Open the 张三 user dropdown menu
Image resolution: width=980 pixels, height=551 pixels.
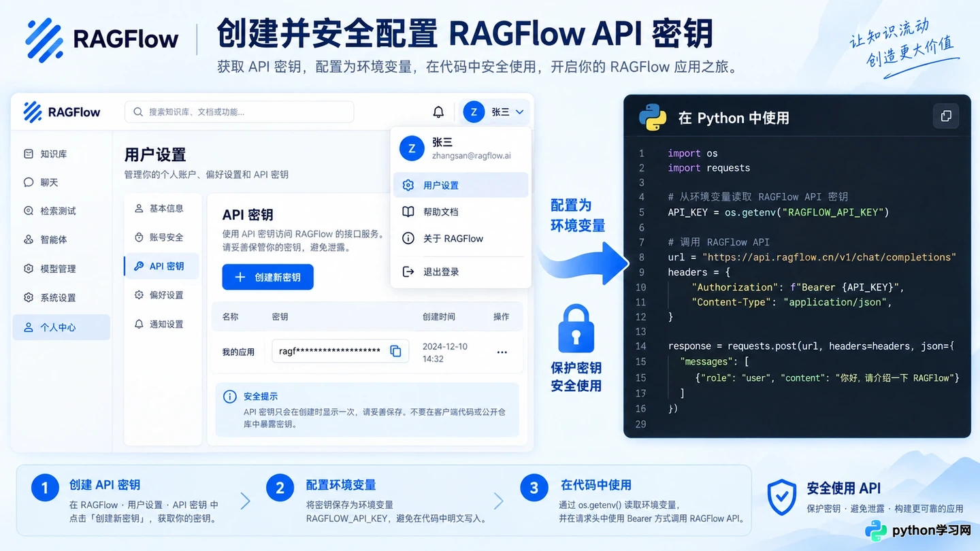click(495, 112)
